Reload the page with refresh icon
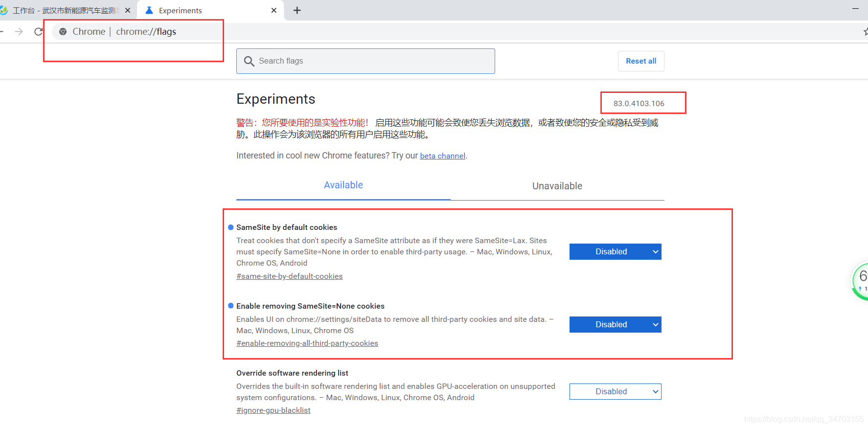Screen dimensions: 868x428 coord(38,31)
